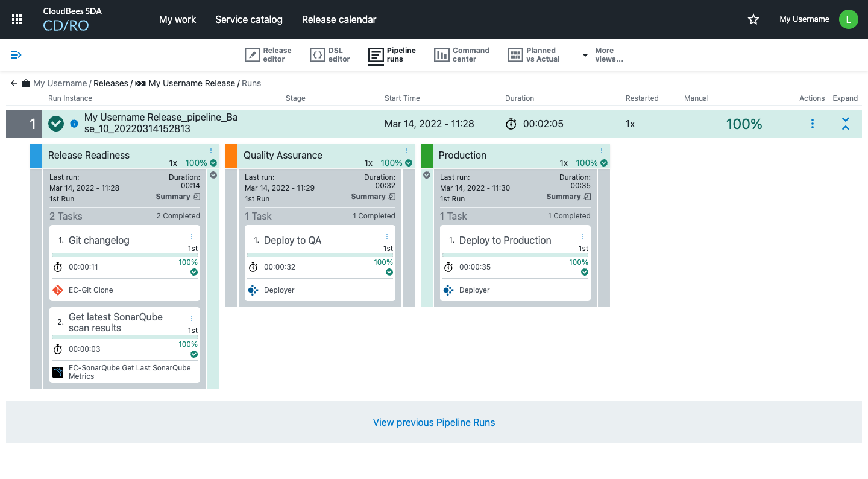Click the back arrow in breadcrumb
The width and height of the screenshot is (868, 479).
[14, 83]
